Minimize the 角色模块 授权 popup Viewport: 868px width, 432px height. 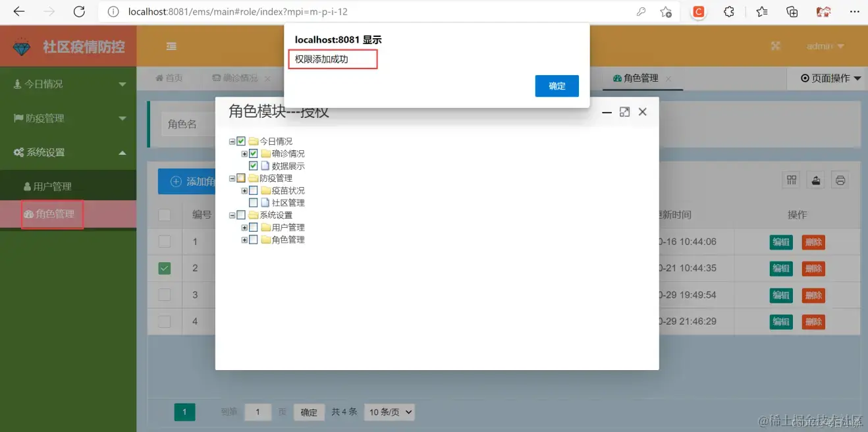point(607,113)
